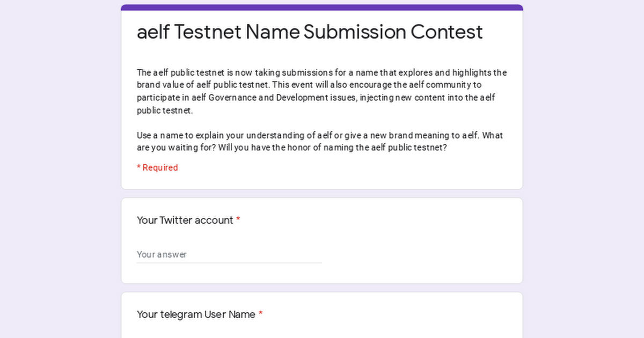Click "naming the aelf public testnet?" text
Screen dimensions: 644x338
point(385,148)
